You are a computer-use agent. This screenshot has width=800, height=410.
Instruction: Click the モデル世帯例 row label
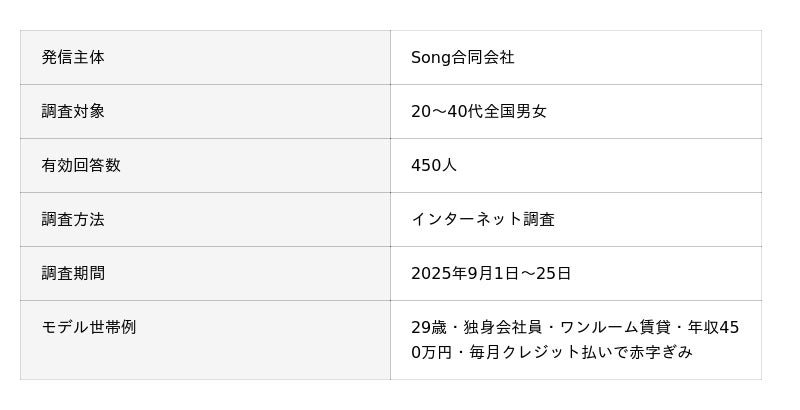(89, 328)
